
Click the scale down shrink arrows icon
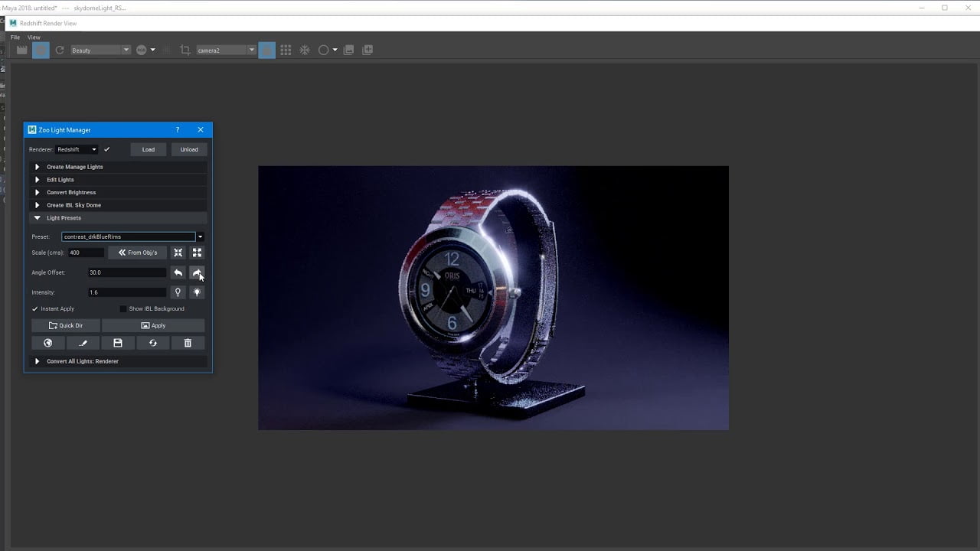click(x=178, y=253)
